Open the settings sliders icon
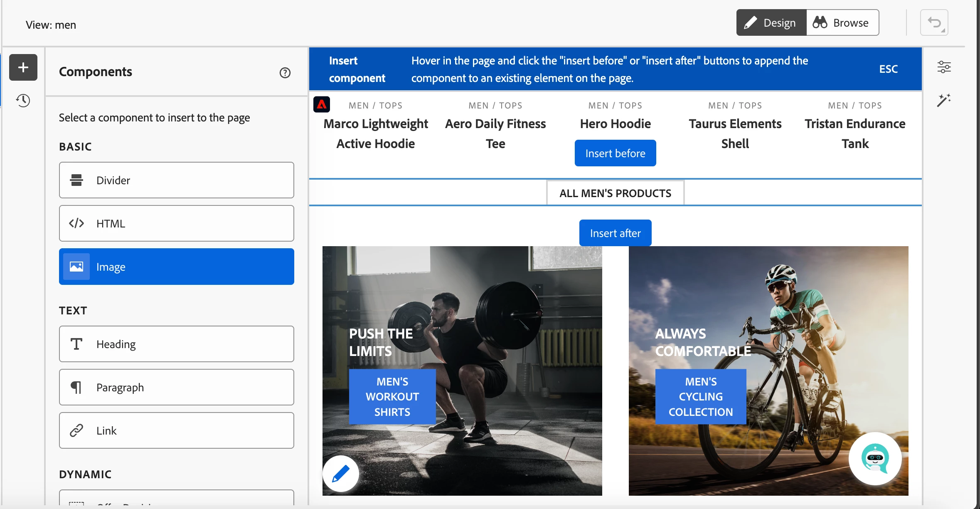Viewport: 980px width, 509px height. (x=944, y=67)
